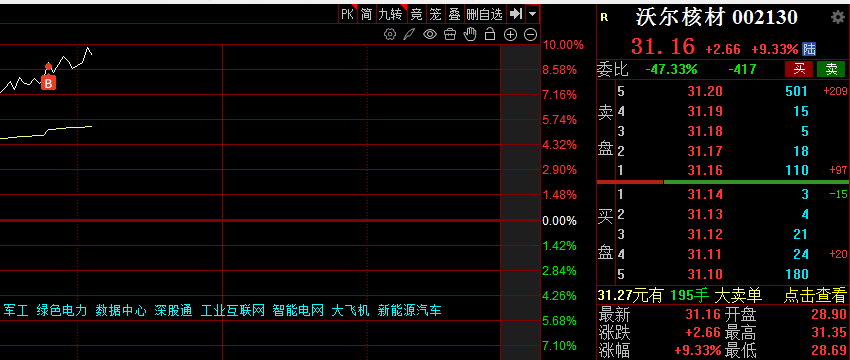Open the 竞 auction view
This screenshot has width=850, height=360.
tap(416, 14)
